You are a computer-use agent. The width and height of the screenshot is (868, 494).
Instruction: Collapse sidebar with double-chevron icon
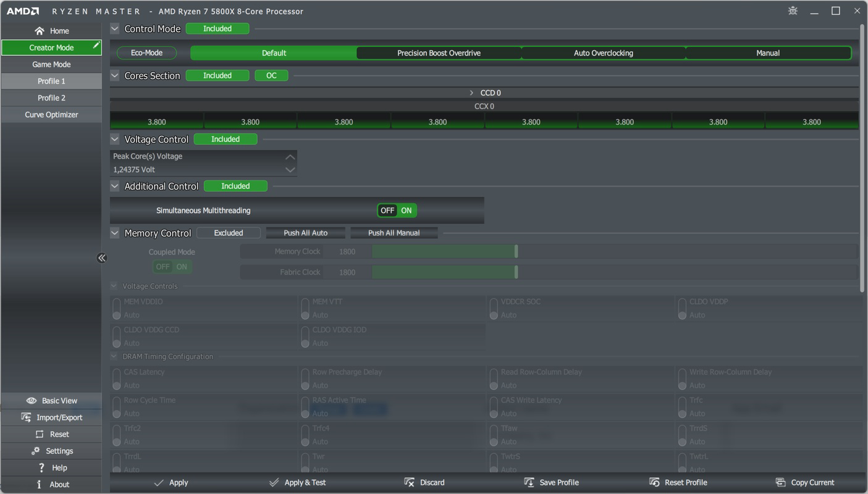click(x=102, y=258)
